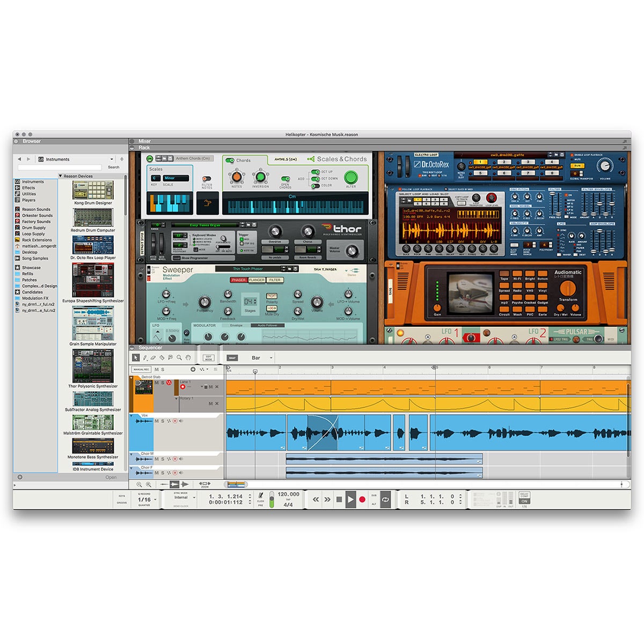Toggle Edit Mode in Sequencer

coord(209,358)
